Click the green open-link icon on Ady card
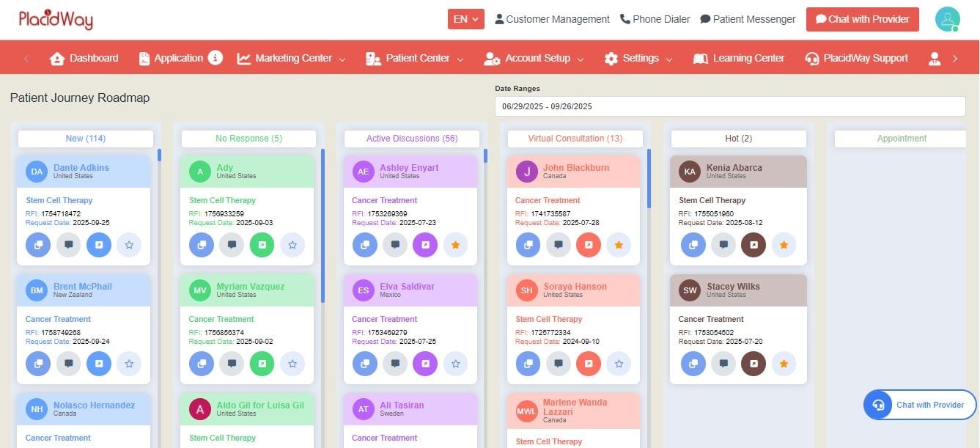The image size is (980, 448). coord(262,245)
